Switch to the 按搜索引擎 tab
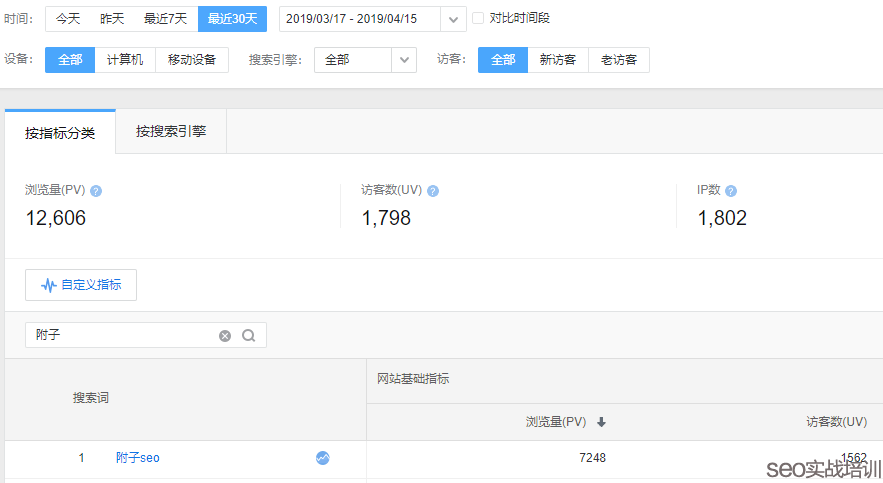The image size is (883, 483). tap(171, 131)
